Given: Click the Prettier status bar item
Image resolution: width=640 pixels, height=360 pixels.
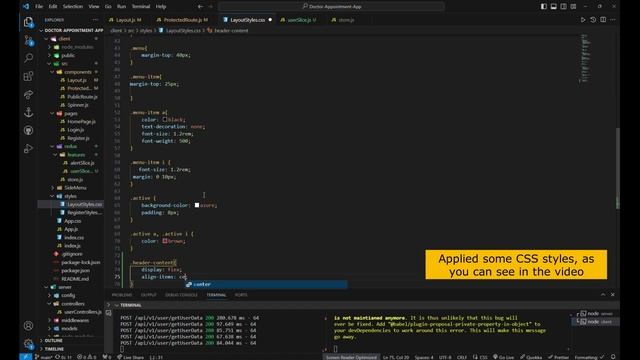Looking at the screenshot, I should point(558,357).
